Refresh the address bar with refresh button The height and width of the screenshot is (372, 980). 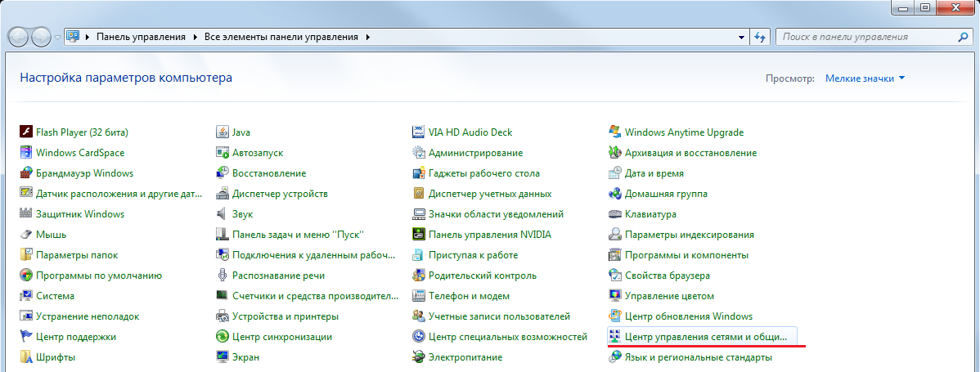pos(760,37)
